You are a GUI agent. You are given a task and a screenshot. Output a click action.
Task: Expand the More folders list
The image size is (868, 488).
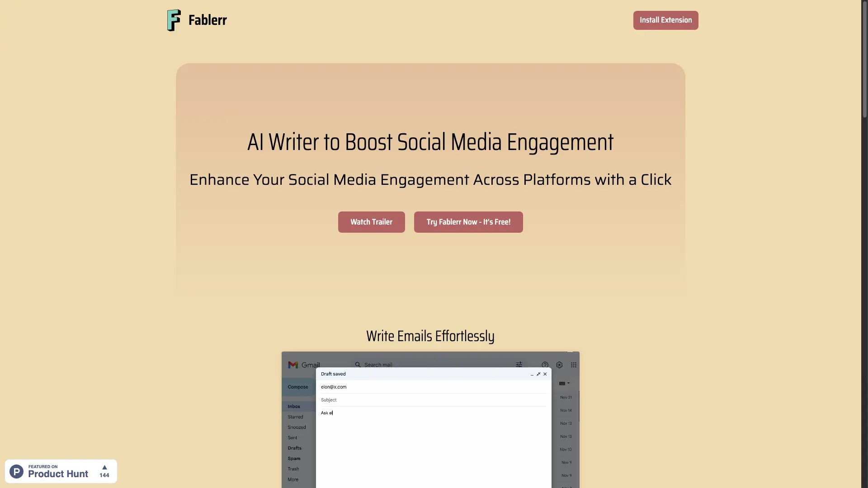tap(293, 479)
